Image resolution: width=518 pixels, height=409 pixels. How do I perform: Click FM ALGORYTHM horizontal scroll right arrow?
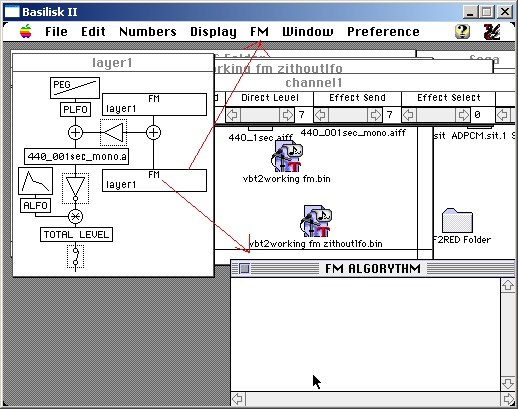click(508, 399)
